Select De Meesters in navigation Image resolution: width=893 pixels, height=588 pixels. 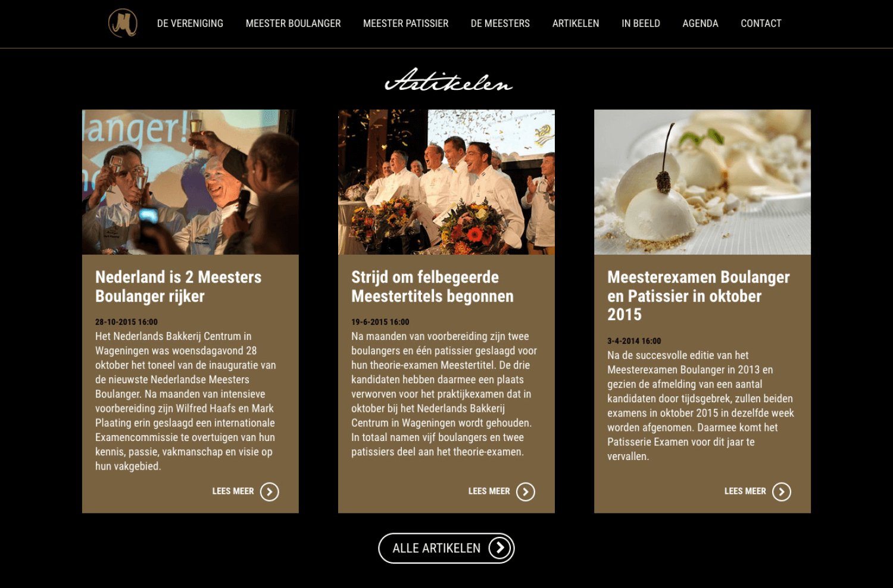pos(500,23)
